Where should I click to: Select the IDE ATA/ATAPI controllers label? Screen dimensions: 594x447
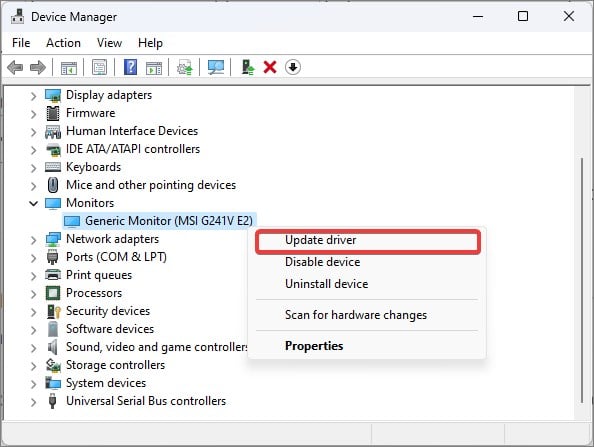pyautogui.click(x=133, y=149)
